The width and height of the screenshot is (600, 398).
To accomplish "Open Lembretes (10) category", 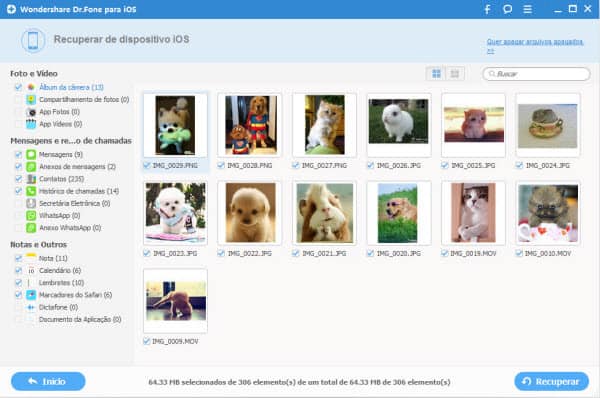I will tap(62, 283).
